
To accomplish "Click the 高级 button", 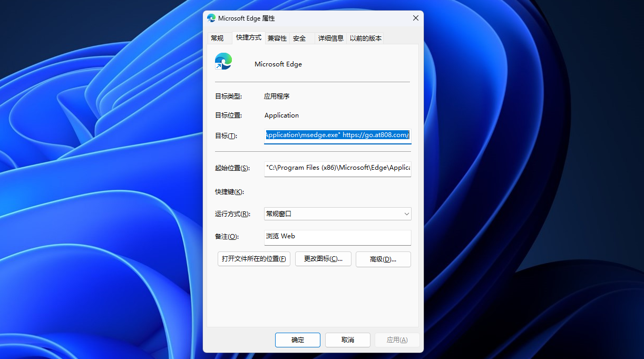I will click(x=383, y=259).
